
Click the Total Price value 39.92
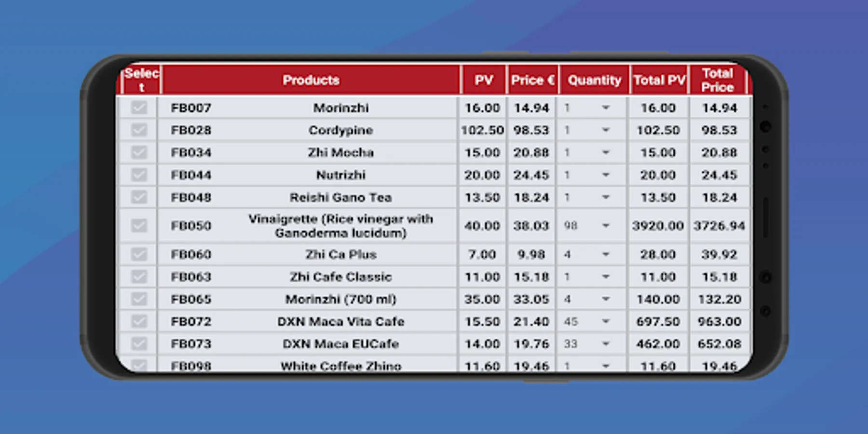pos(719,254)
